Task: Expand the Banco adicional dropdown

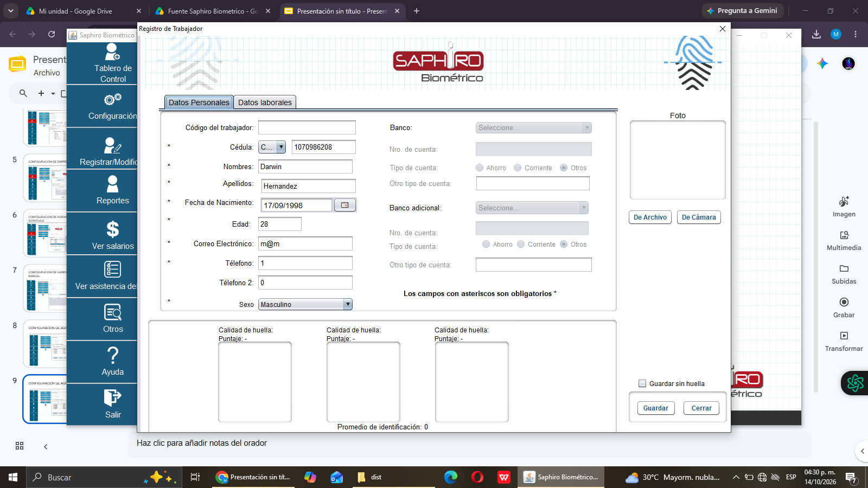Action: point(532,208)
